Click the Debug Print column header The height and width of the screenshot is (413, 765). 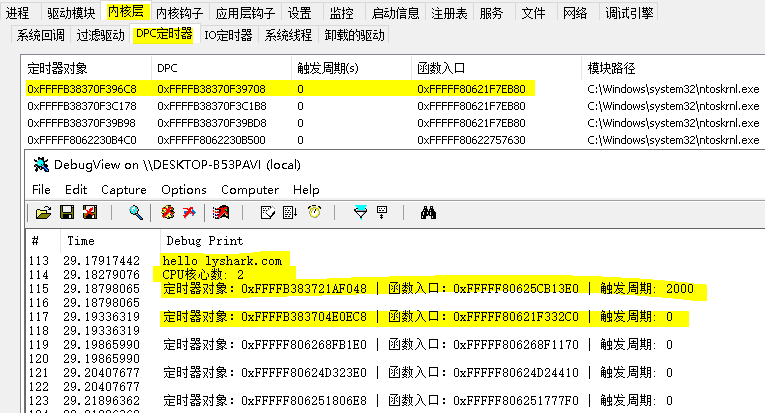click(x=463, y=240)
